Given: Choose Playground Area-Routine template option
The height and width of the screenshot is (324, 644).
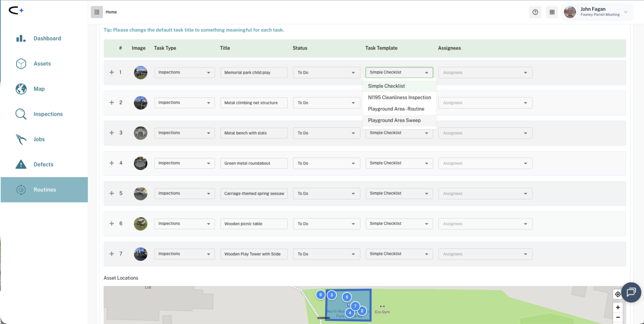Looking at the screenshot, I should [x=399, y=109].
